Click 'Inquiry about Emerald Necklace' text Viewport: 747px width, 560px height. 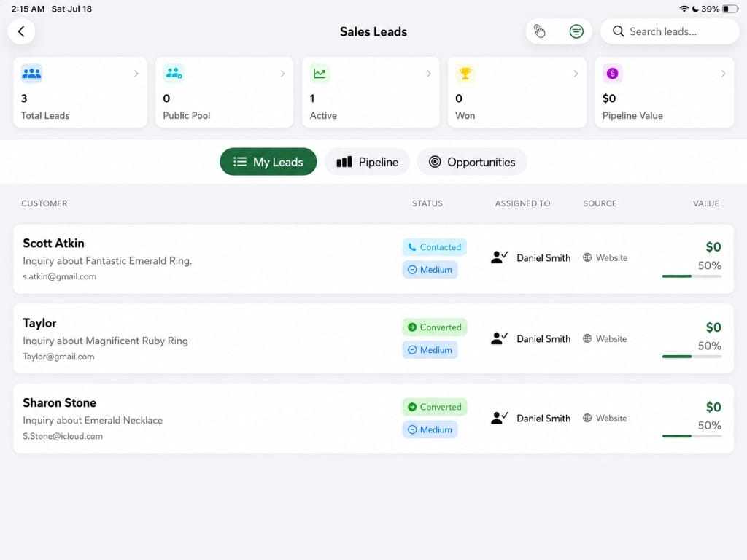tap(93, 421)
